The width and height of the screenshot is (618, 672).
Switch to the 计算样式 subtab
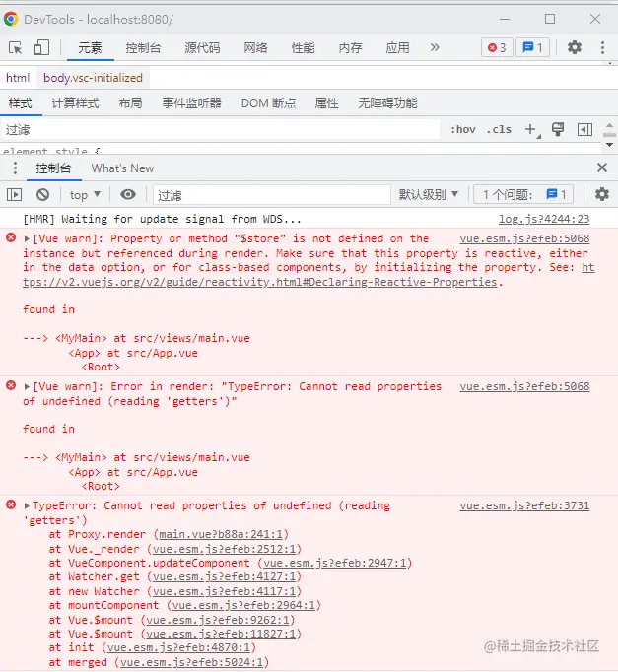pos(76,103)
